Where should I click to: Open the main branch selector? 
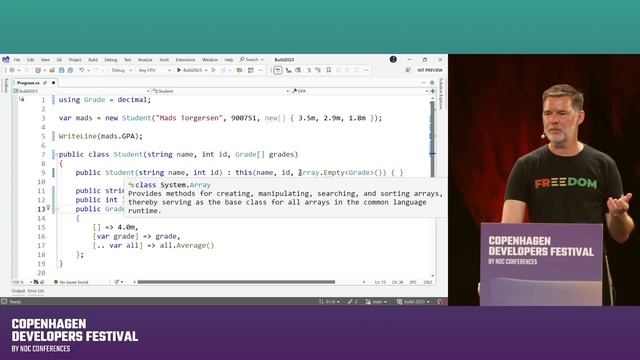pyautogui.click(x=376, y=302)
